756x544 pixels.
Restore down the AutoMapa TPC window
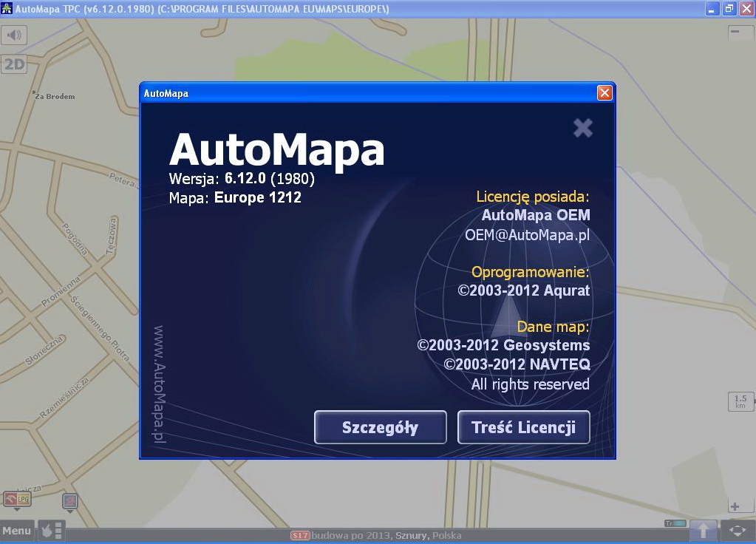(729, 8)
